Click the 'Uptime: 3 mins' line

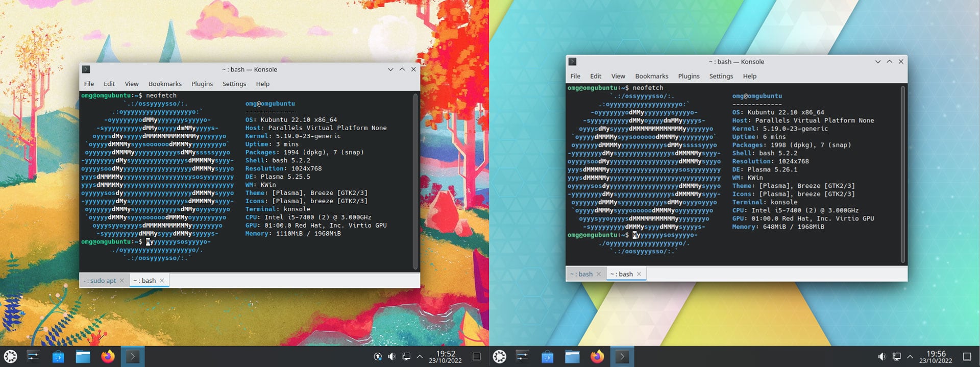click(272, 144)
